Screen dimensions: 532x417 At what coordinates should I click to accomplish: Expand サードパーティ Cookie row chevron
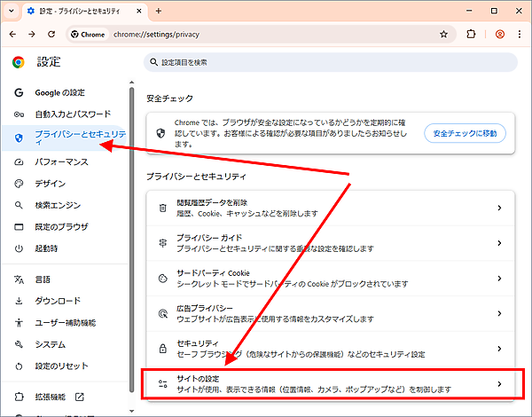pyautogui.click(x=499, y=278)
